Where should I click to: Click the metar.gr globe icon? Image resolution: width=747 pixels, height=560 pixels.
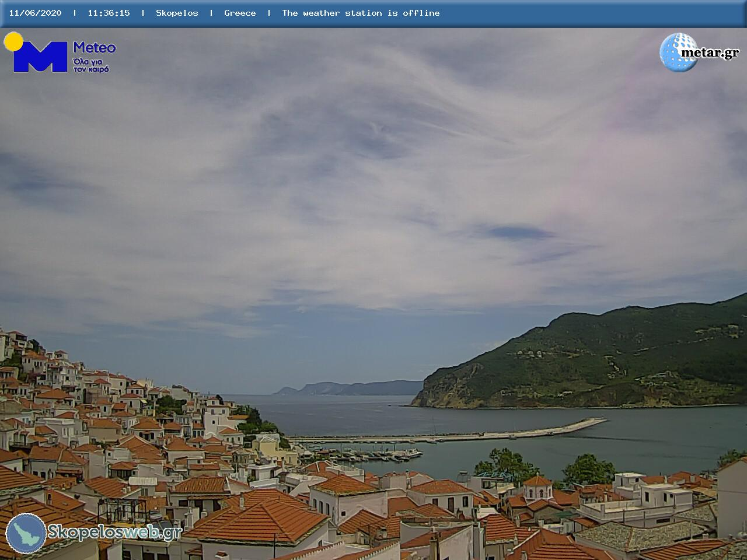[677, 52]
